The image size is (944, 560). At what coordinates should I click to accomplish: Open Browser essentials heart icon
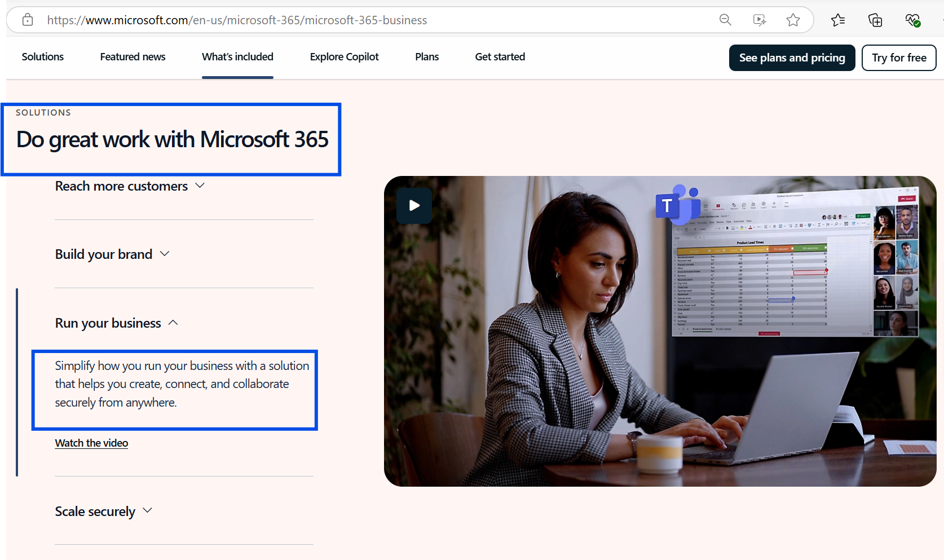tap(912, 20)
